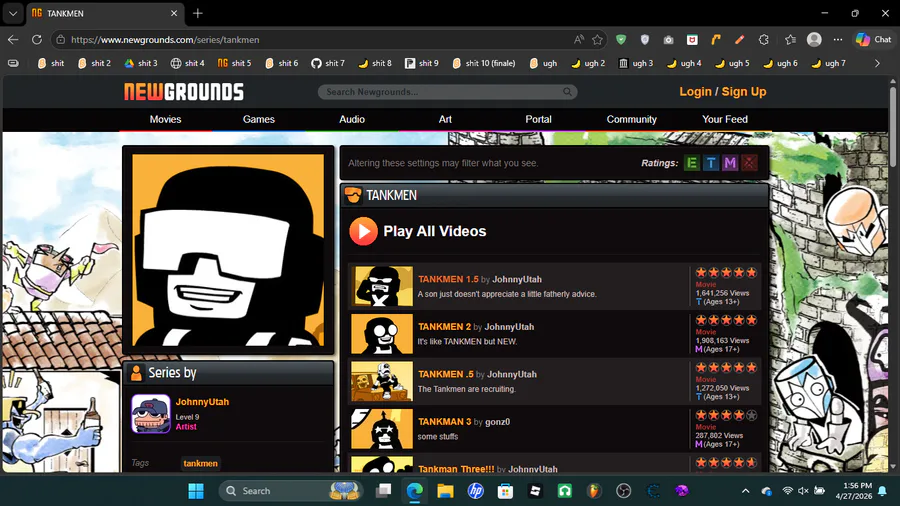Open JohnnyUtah's profile from Series by

(x=202, y=402)
